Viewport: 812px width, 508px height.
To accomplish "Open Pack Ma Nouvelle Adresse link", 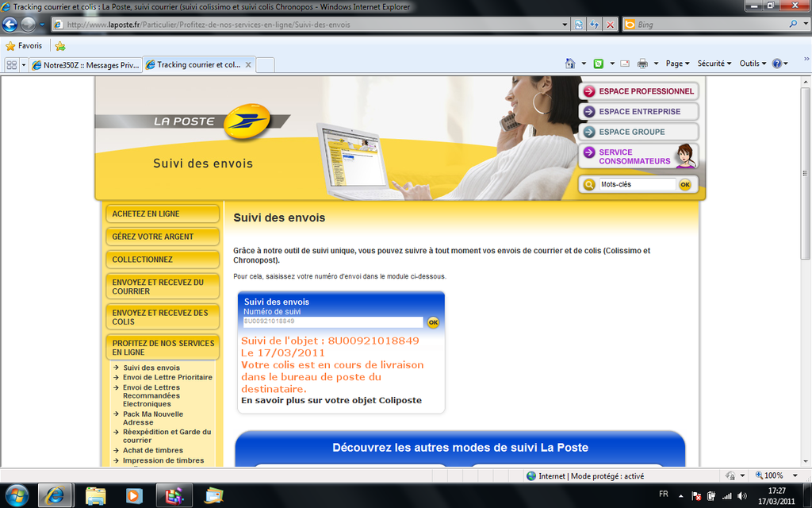I will coord(153,418).
